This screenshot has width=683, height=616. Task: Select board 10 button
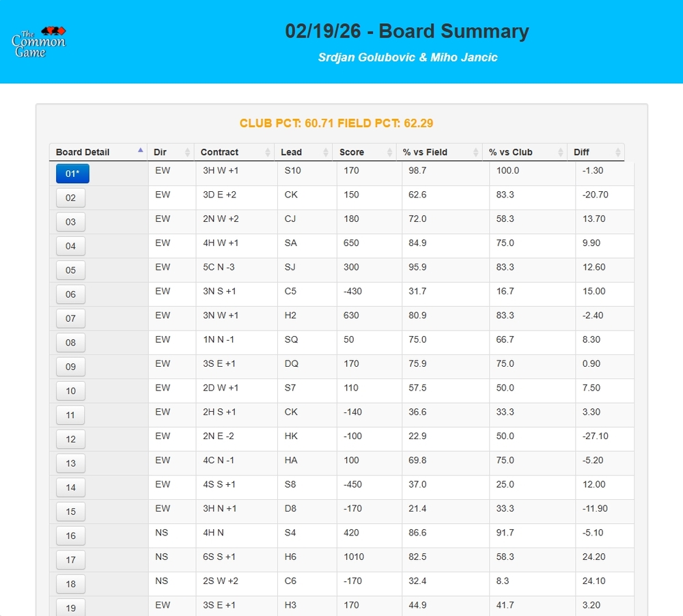(71, 391)
